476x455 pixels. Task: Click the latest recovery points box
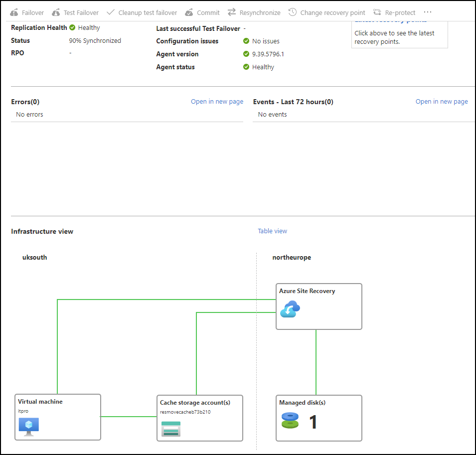(x=399, y=35)
